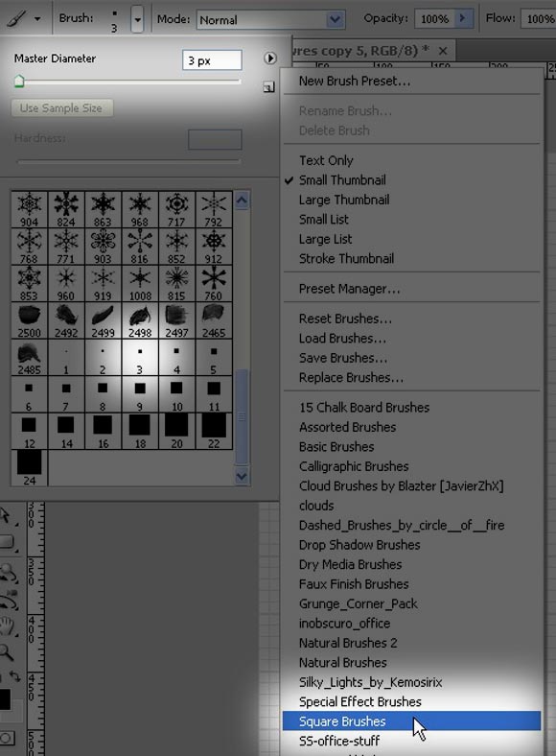The width and height of the screenshot is (556, 756).
Task: Select the paint stroke brush 2465
Action: point(214,320)
